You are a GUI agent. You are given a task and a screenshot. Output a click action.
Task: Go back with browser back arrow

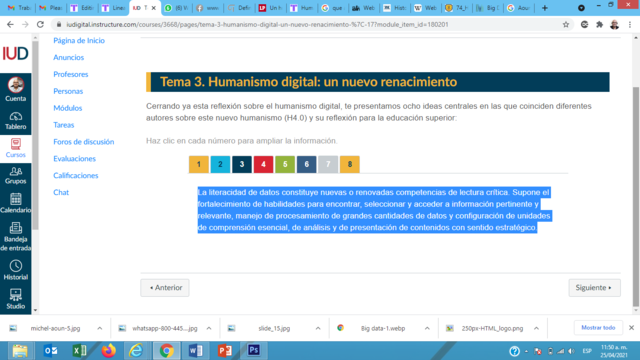point(10,24)
